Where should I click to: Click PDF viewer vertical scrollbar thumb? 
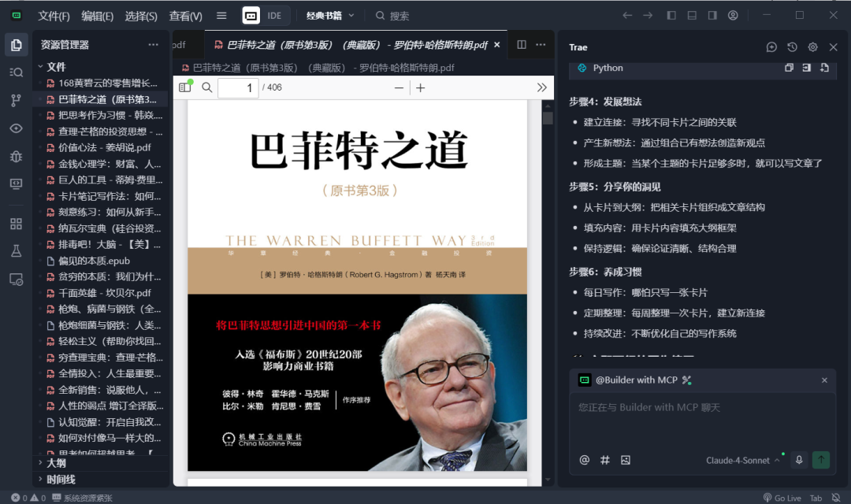click(x=548, y=117)
